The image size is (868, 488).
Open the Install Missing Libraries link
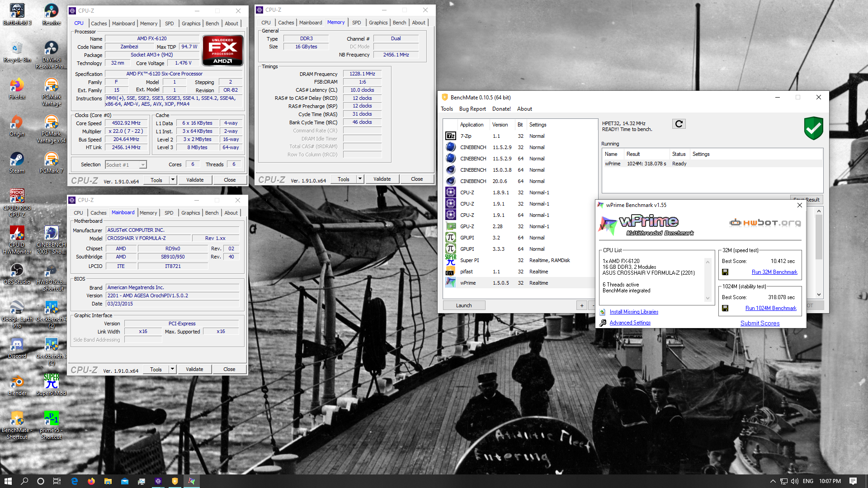[x=634, y=312]
